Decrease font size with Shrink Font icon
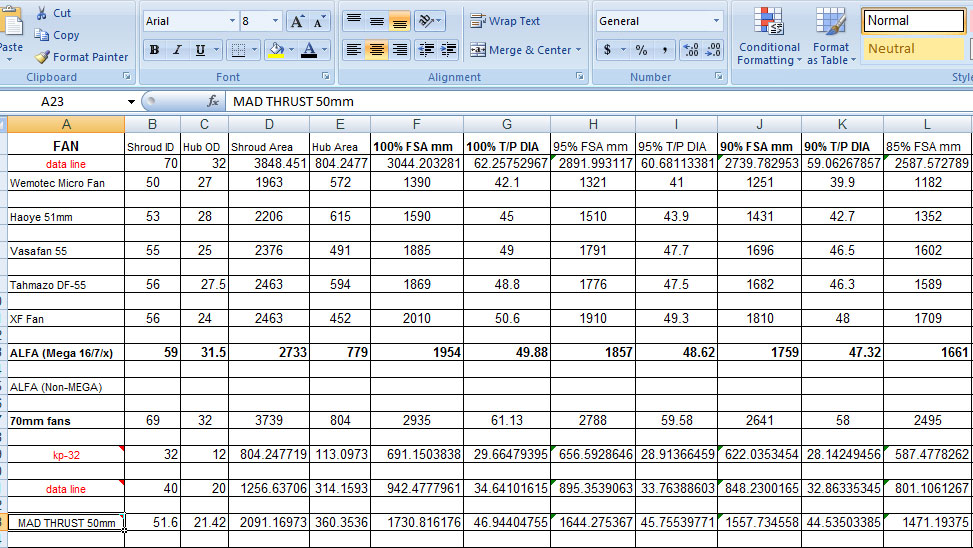 (319, 22)
